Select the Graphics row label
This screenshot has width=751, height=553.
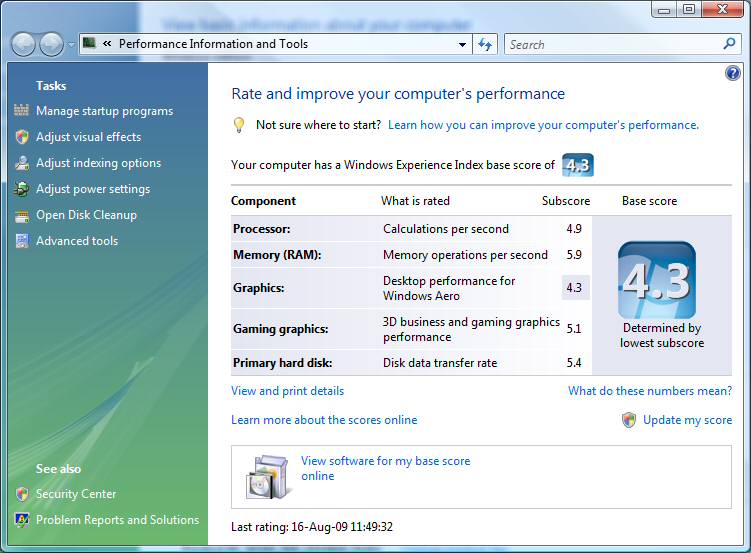click(x=259, y=288)
